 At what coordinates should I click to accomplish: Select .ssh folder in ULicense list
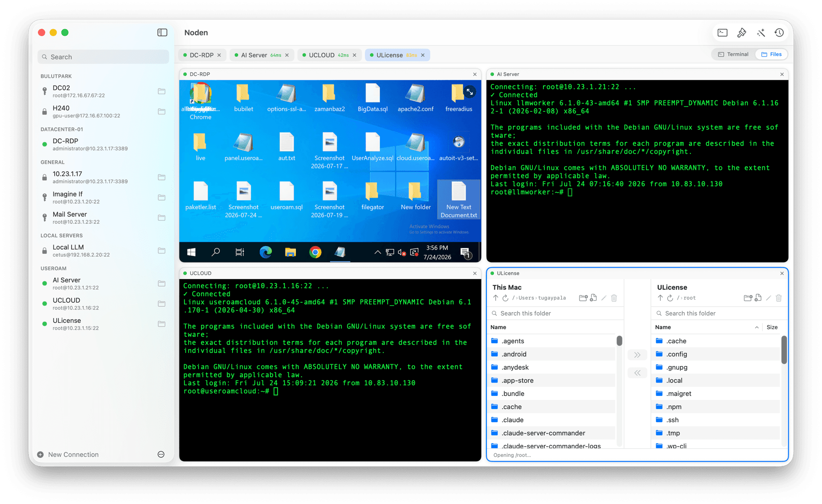[717, 420]
